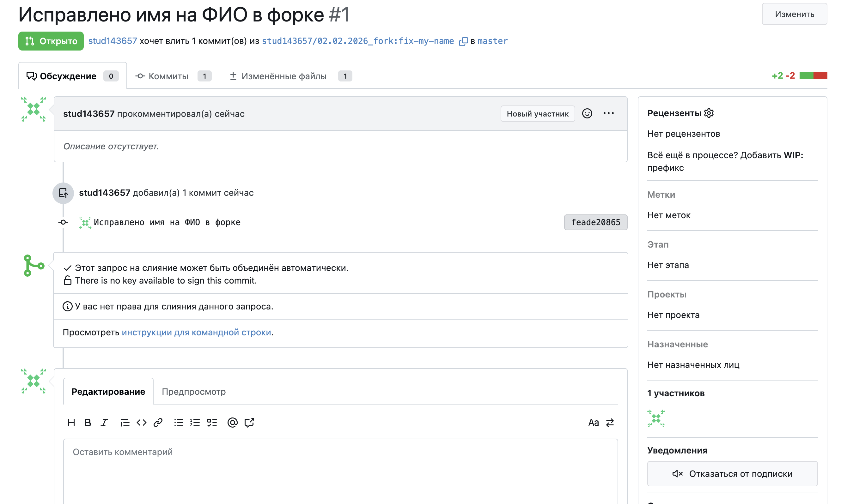847x504 pixels.
Task: Insert a numbered list
Action: [x=195, y=423]
